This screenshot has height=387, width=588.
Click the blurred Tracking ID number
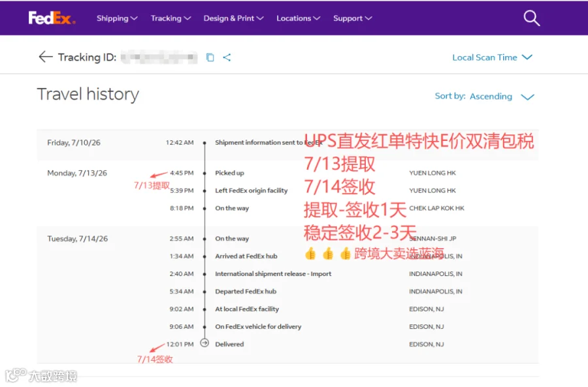(159, 57)
